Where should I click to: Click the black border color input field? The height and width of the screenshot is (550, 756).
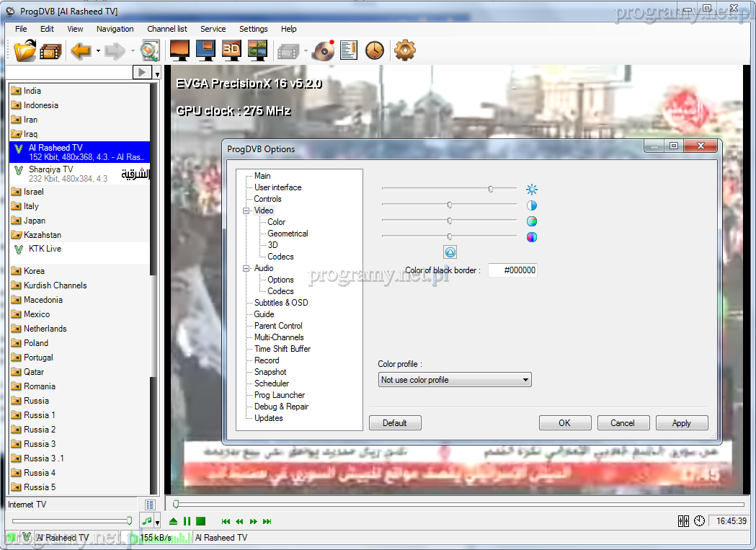pyautogui.click(x=512, y=270)
